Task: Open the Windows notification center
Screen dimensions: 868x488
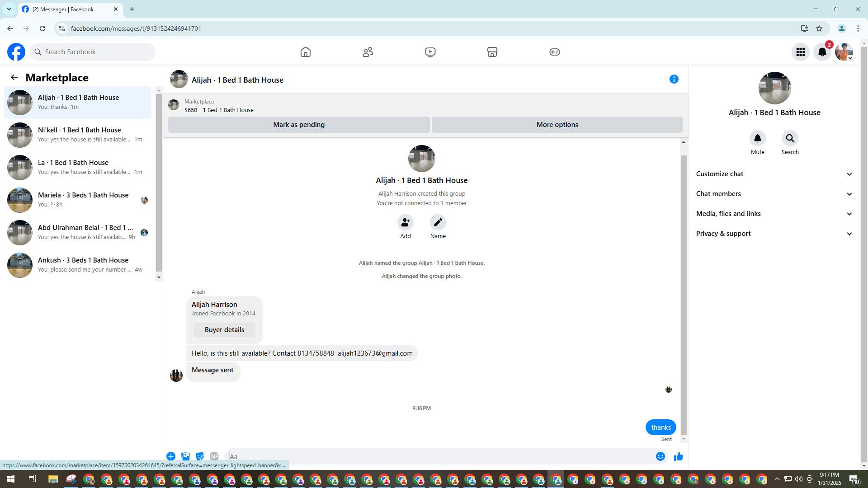Action: point(854,479)
